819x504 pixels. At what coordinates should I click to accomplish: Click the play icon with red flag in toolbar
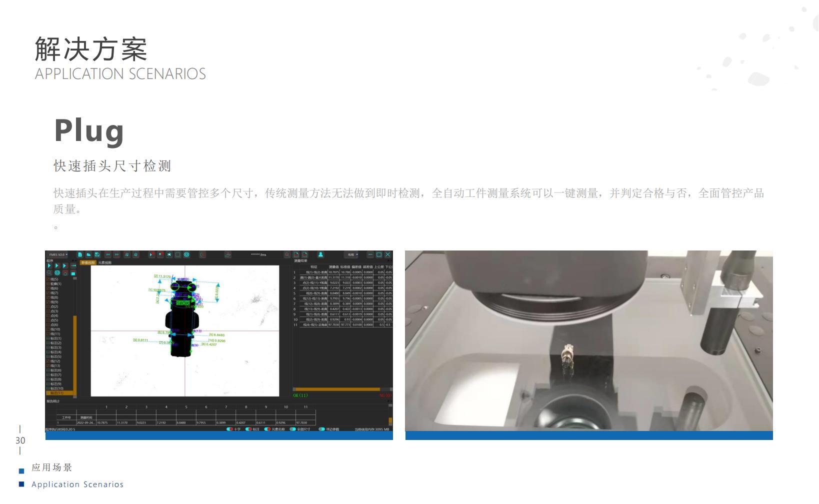tap(151, 254)
